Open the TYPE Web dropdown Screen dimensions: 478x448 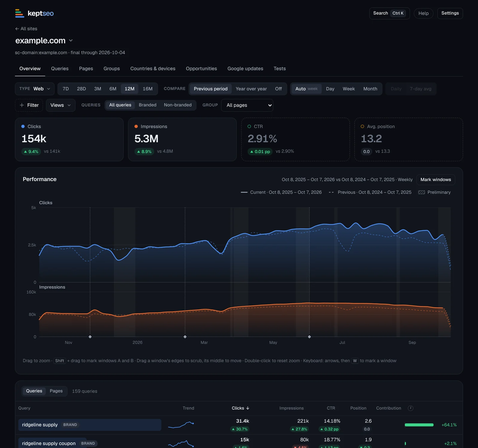coord(35,89)
